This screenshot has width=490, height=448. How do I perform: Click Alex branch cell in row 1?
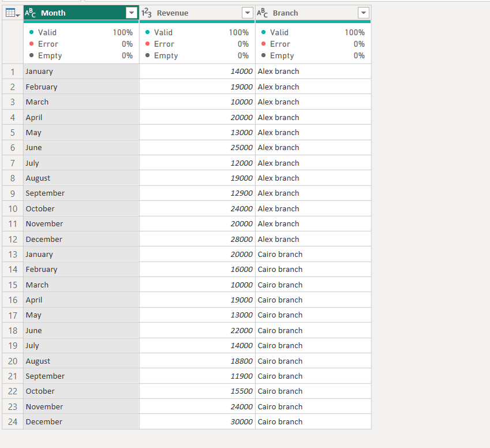313,72
